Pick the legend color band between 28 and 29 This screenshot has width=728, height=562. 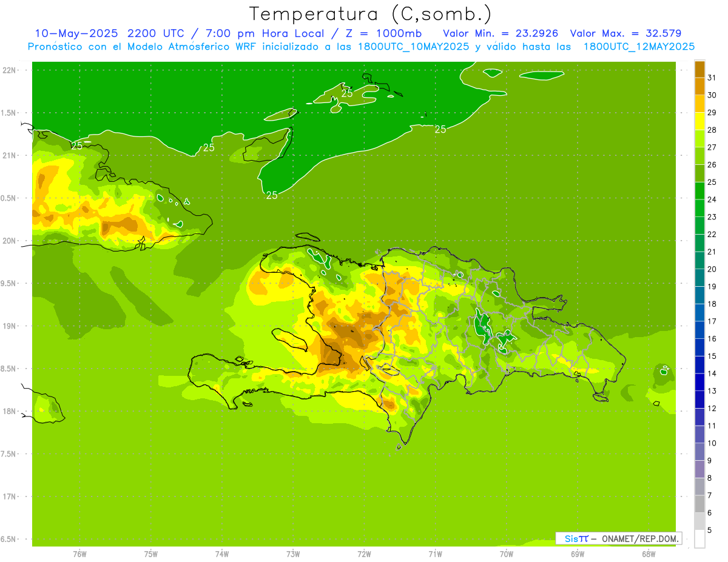[x=699, y=121]
